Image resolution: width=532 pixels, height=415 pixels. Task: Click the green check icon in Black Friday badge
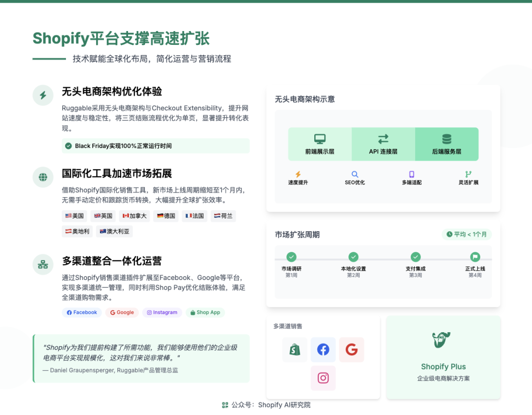tap(68, 146)
